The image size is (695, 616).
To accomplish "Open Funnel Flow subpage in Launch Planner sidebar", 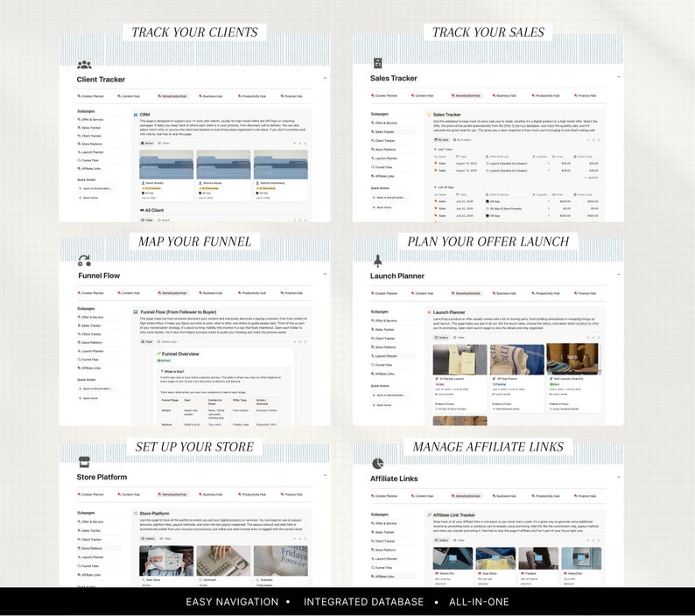I will point(382,365).
